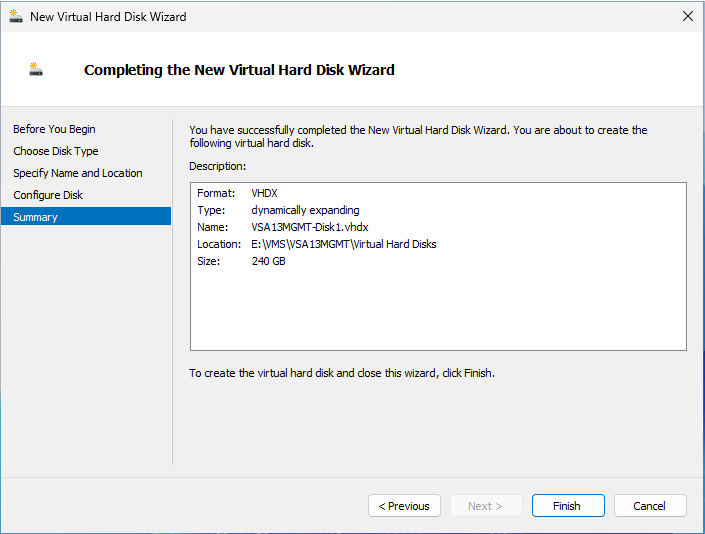Click Finish to create the virtual disk
705x534 pixels.
[567, 506]
